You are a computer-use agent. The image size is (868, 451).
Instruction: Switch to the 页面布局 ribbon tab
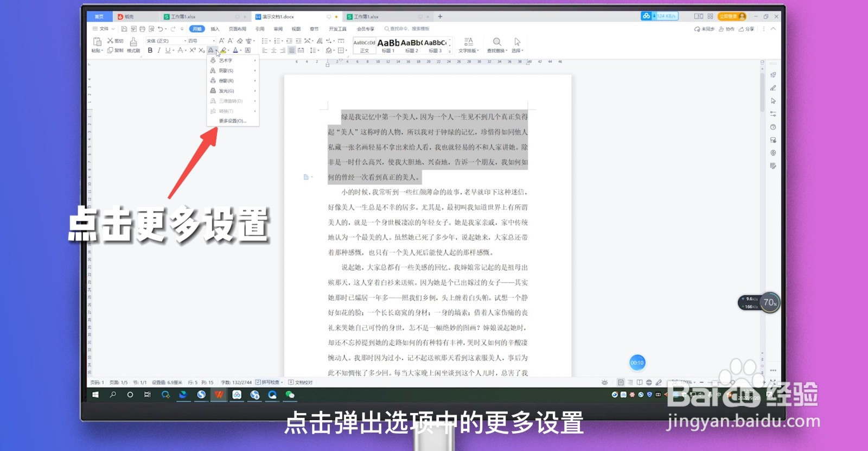pyautogui.click(x=237, y=29)
